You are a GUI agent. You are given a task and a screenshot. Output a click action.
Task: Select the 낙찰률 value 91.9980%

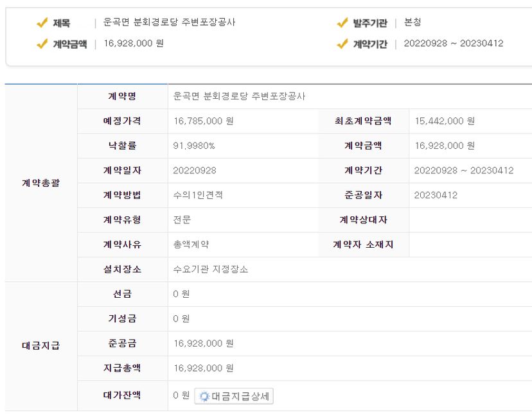(x=194, y=146)
